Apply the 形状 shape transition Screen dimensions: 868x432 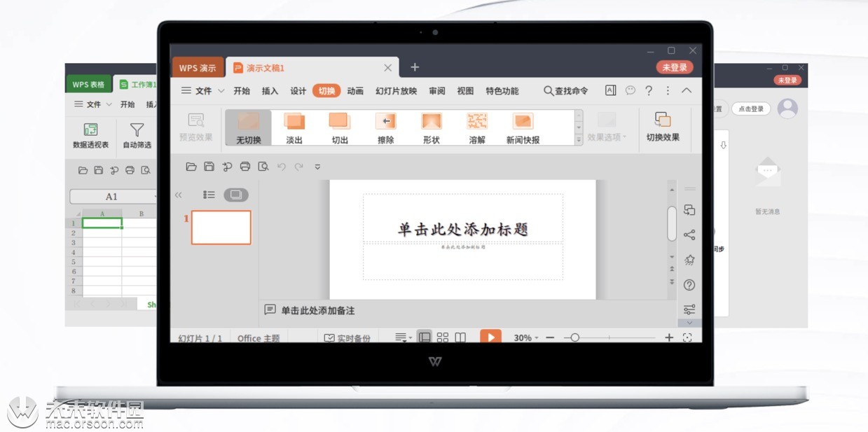coord(432,128)
